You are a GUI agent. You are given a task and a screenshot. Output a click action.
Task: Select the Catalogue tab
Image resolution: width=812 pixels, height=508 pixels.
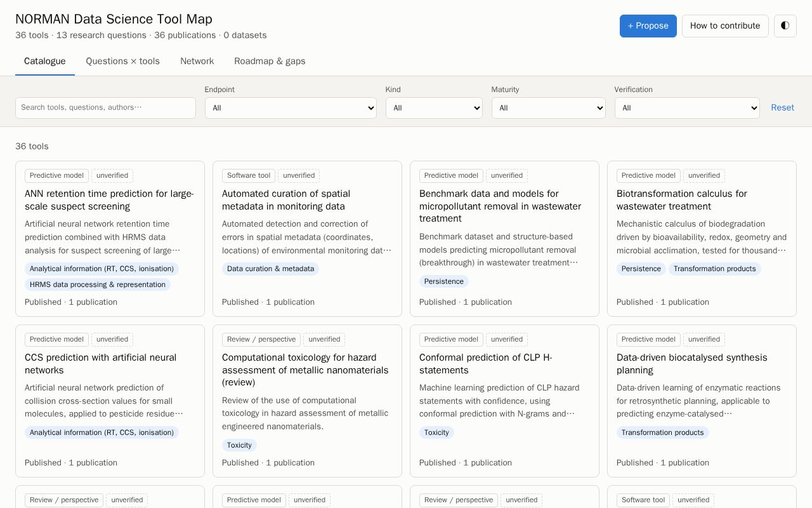(x=45, y=62)
